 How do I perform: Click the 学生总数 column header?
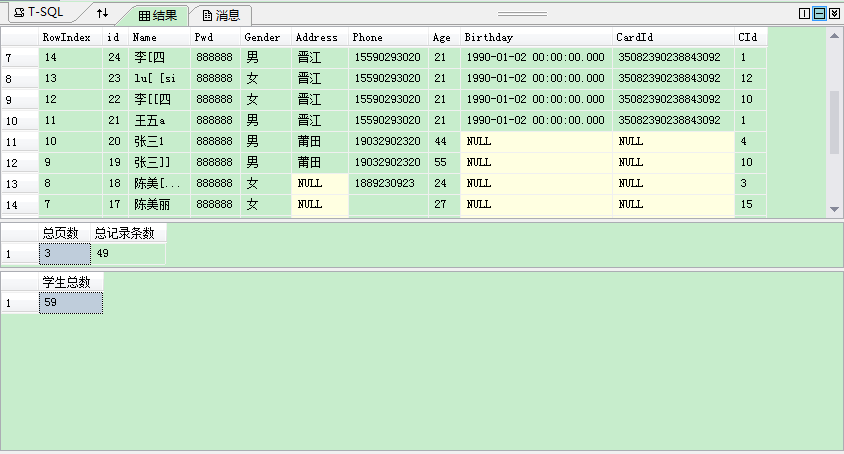(71, 282)
